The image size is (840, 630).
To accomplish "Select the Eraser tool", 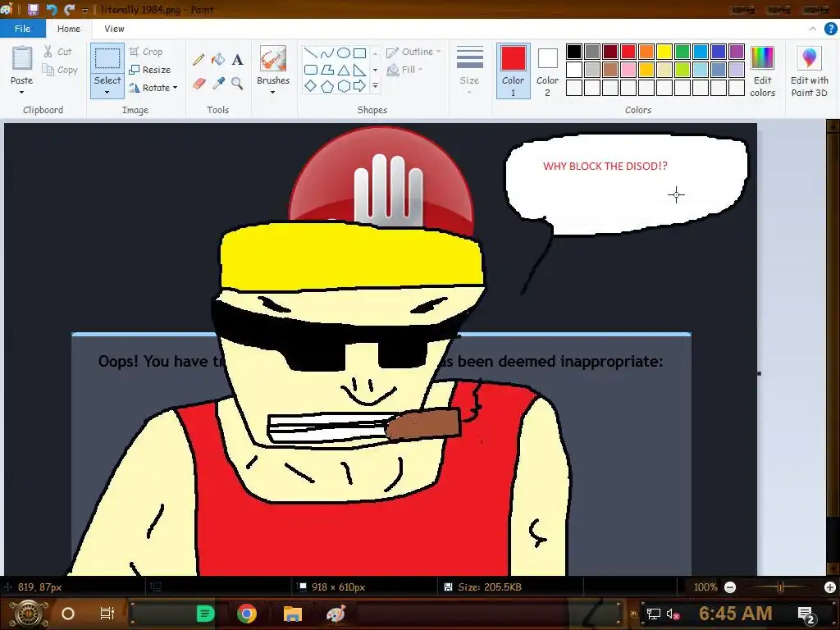I will (x=199, y=84).
